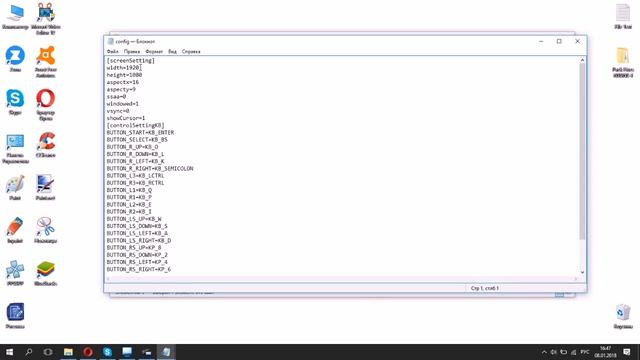
Task: Click the BUTTON_RS_RIGHT=KP_6 line
Action: click(x=139, y=269)
